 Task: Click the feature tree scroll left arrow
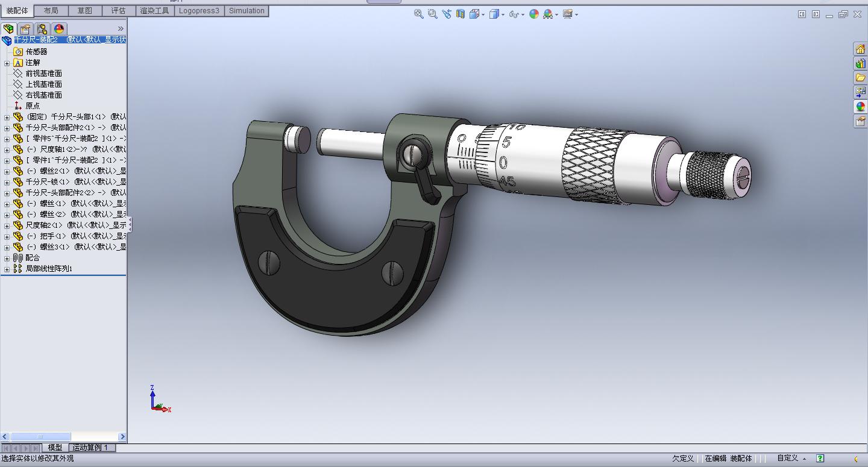5,436
